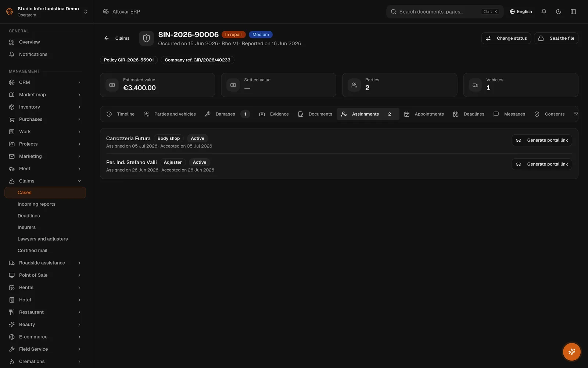Viewport: 588px width, 368px height.
Task: Open the notifications bell in top bar
Action: [544, 12]
